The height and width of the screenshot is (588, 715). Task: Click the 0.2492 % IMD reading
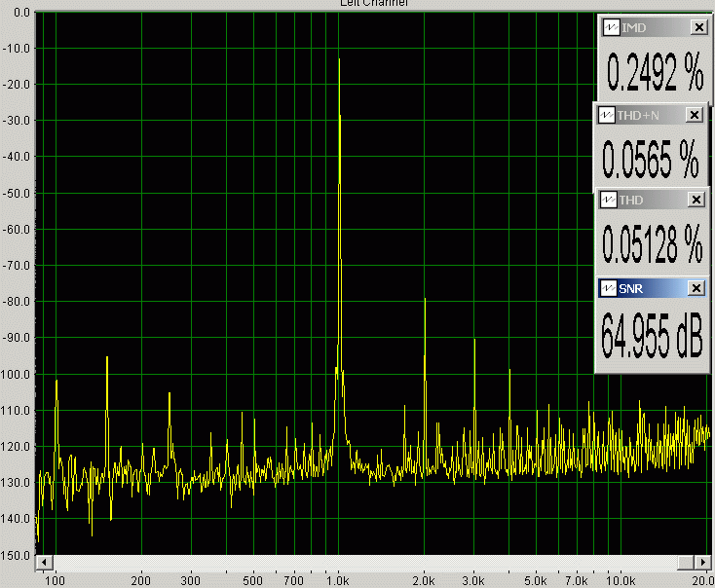coord(655,72)
